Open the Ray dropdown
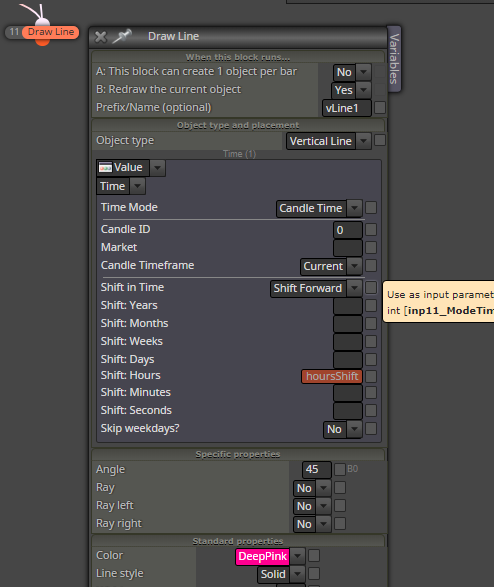The height and width of the screenshot is (587, 494). click(x=312, y=488)
